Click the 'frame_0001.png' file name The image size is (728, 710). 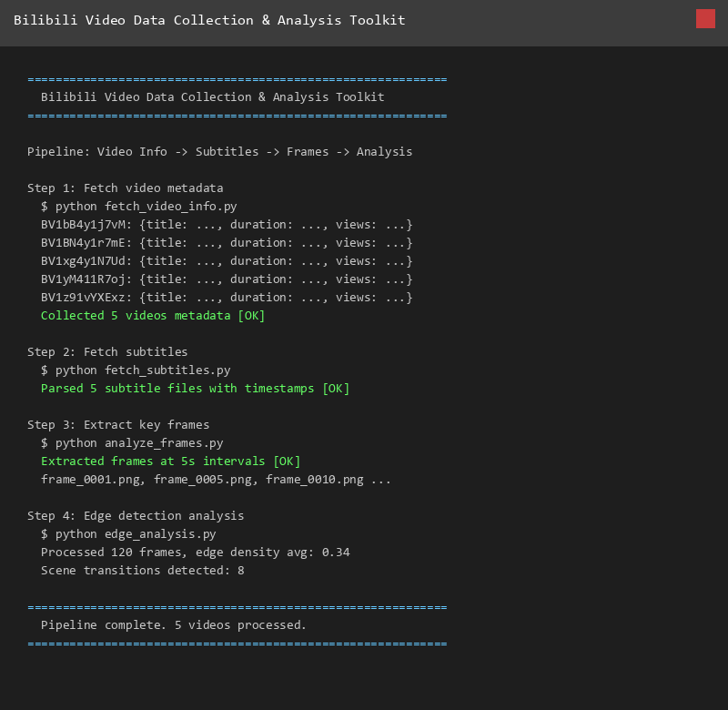coord(90,480)
